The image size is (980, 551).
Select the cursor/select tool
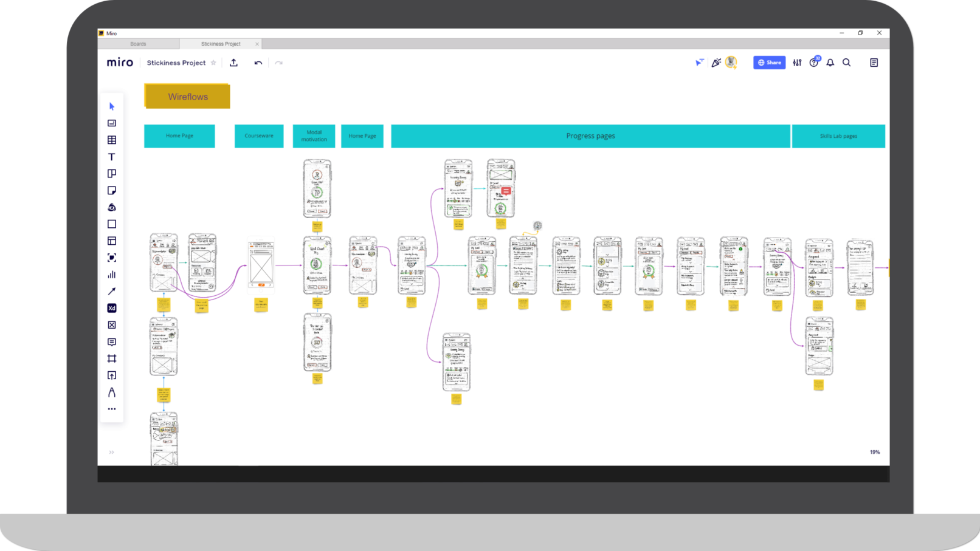click(112, 106)
